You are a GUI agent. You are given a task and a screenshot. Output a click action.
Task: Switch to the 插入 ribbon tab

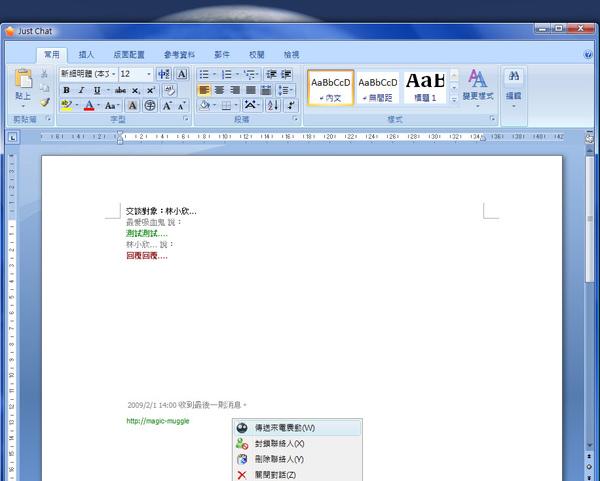(87, 55)
